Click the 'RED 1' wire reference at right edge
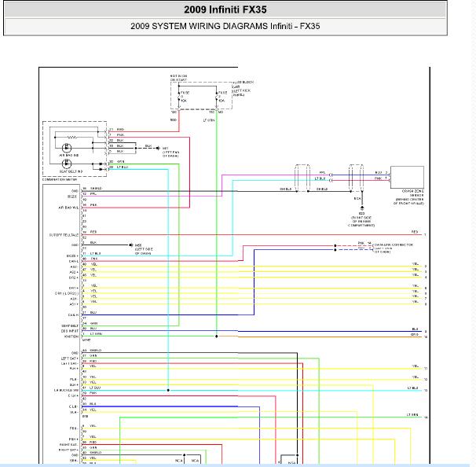The image size is (476, 467). [x=419, y=233]
